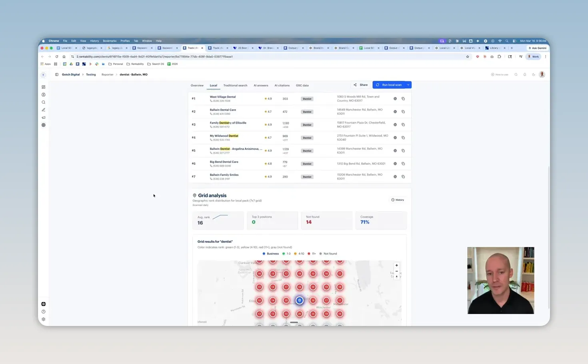The width and height of the screenshot is (588, 364).
Task: Click globe icon in Family Dentistry of Ellisville row
Action: pos(395,125)
